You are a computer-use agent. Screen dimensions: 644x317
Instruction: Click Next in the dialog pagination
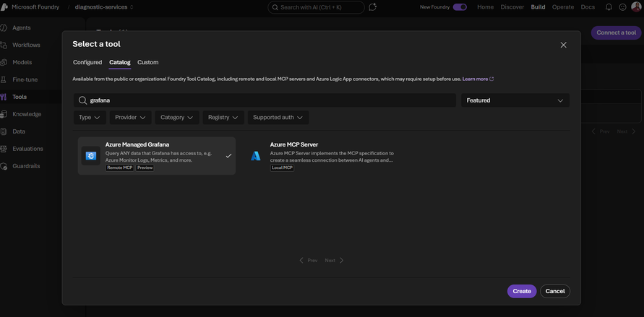[334, 261]
